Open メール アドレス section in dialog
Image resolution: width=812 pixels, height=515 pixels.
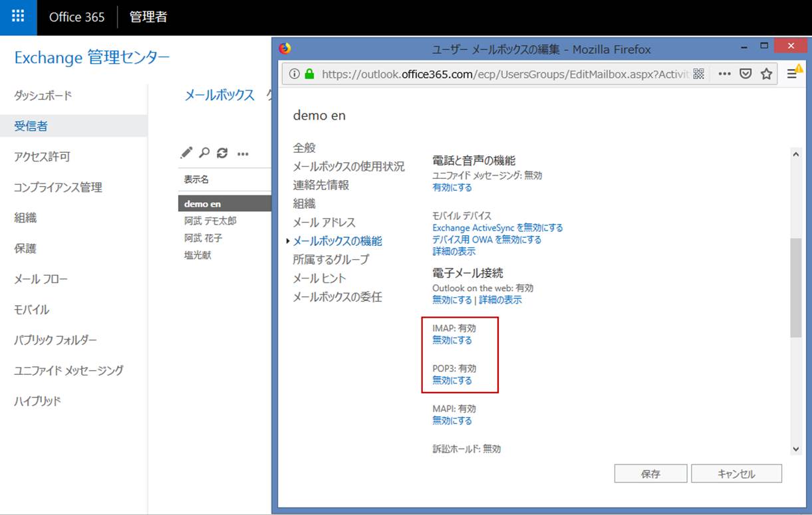325,222
